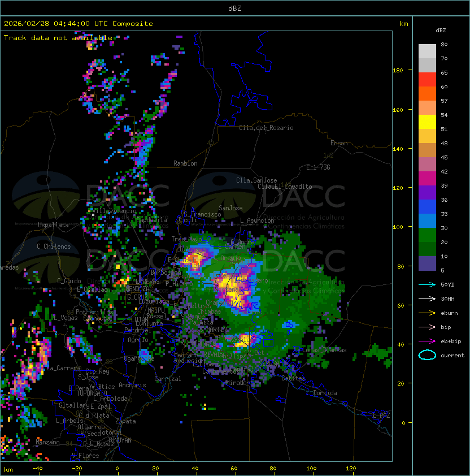
Task: Select the 80 dBZ light gray swatch
Action: [427, 51]
